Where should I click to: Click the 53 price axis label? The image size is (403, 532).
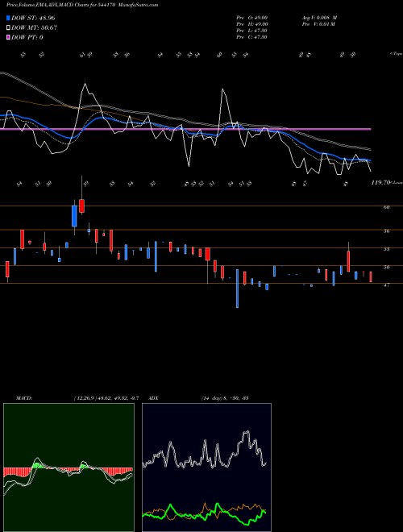click(x=386, y=249)
